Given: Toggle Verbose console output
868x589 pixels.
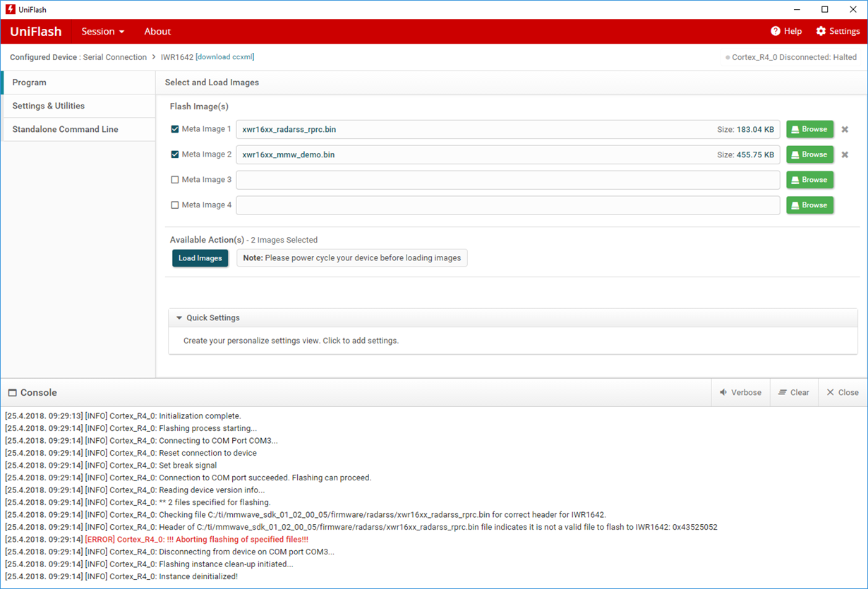Looking at the screenshot, I should click(740, 392).
